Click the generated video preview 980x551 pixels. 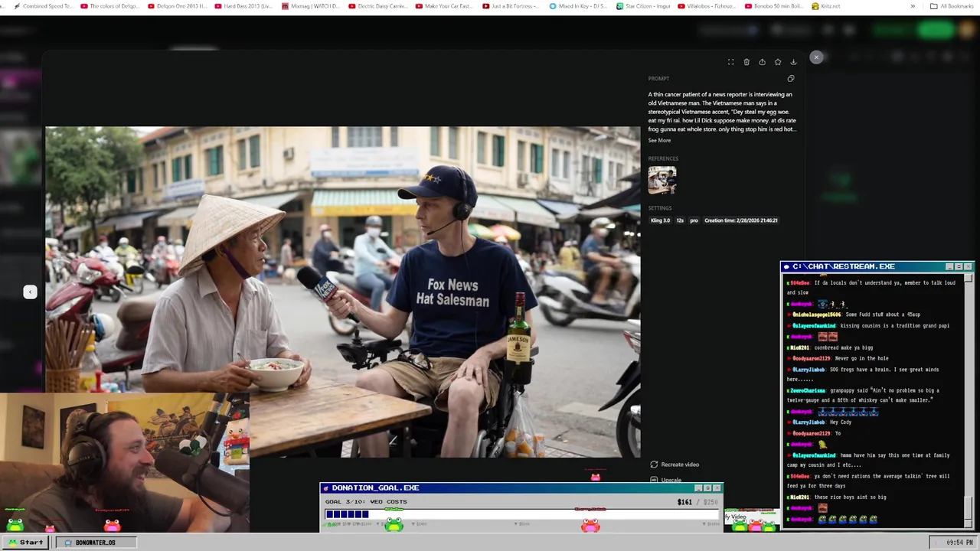(x=342, y=292)
